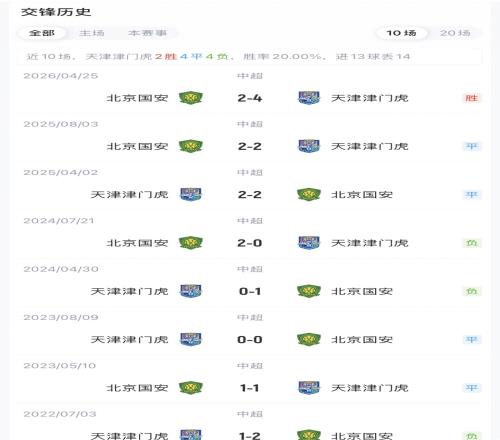This screenshot has width=500, height=440.
Task: Open the 2-4 score match details
Action: click(250, 98)
